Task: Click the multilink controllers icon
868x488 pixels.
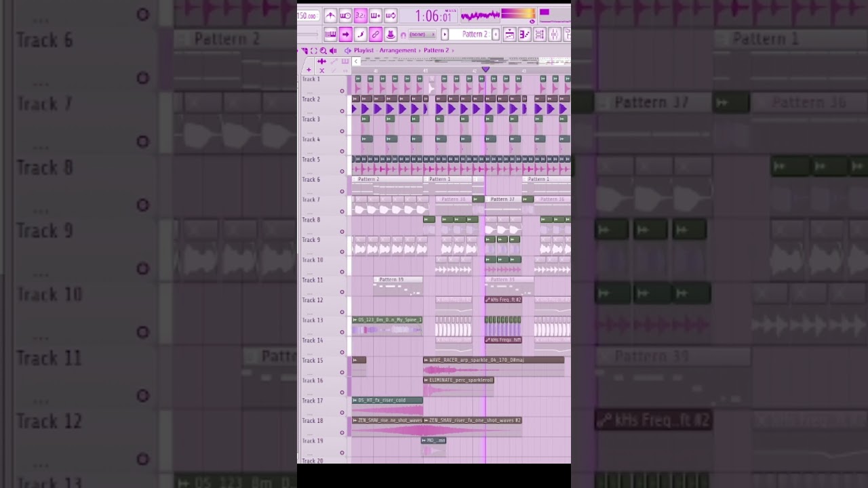Action: click(391, 35)
